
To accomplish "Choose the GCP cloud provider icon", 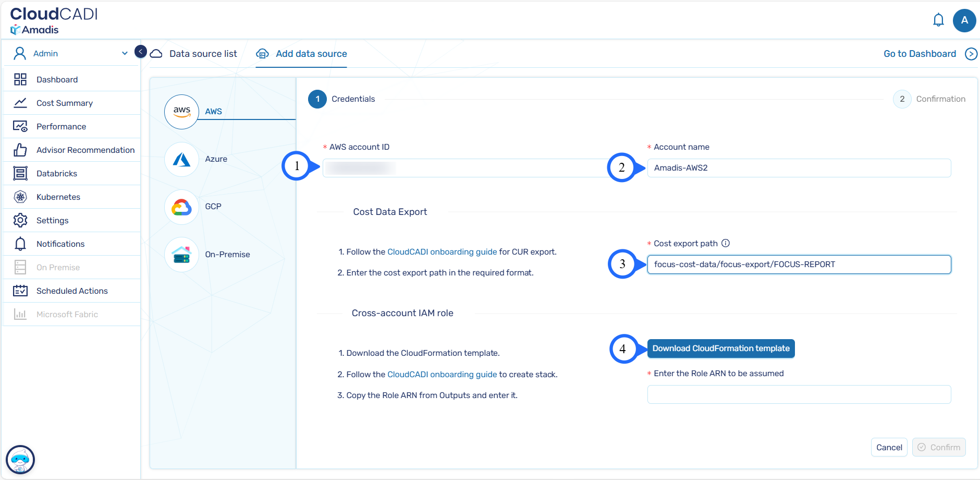I will point(181,207).
